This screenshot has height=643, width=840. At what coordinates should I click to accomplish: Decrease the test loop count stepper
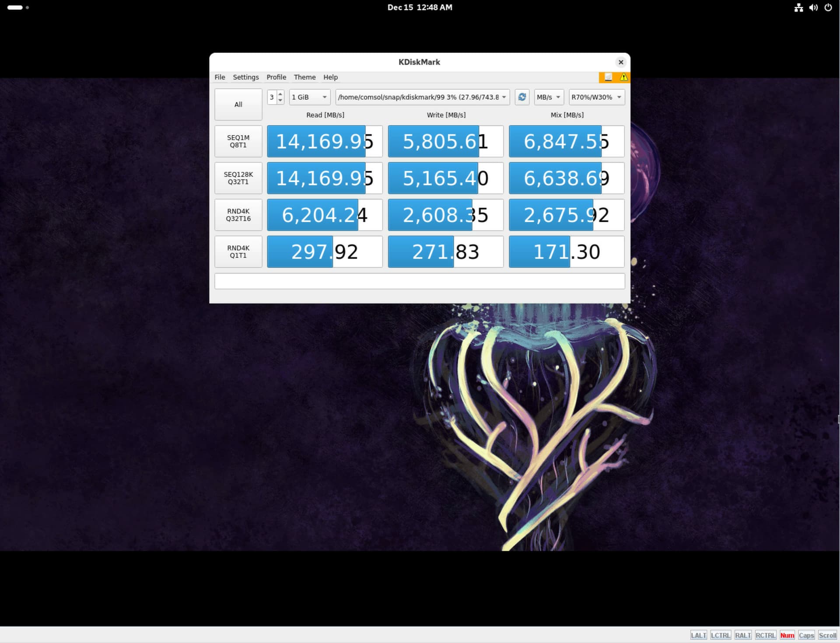[x=280, y=101]
